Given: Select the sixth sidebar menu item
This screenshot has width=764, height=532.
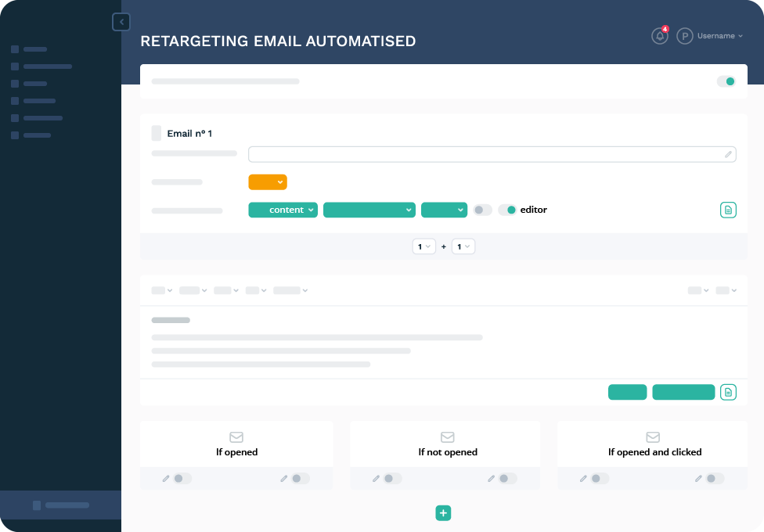Looking at the screenshot, I should pyautogui.click(x=31, y=135).
